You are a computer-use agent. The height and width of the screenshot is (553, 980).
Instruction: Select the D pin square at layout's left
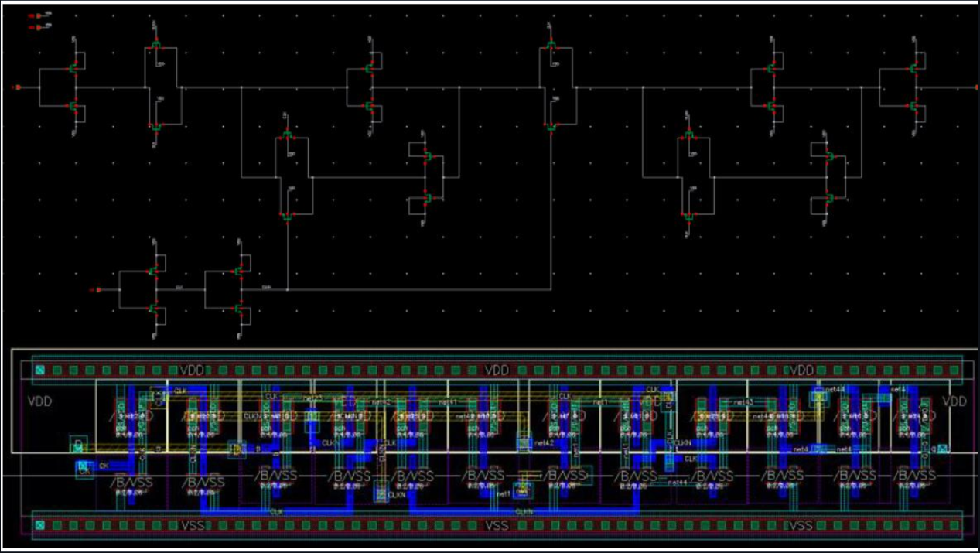77,444
